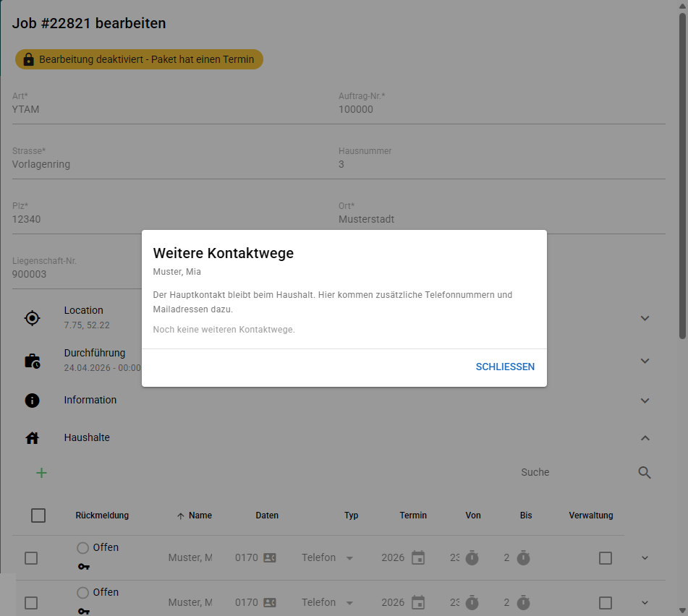Image resolution: width=688 pixels, height=616 pixels.
Task: Click the Strasse field showing Vorlagenring
Action: (x=175, y=164)
